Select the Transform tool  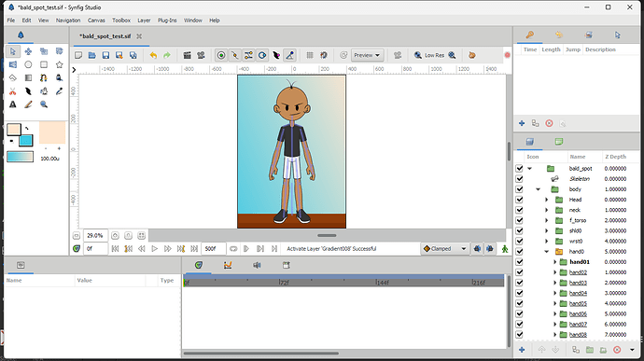[13, 51]
